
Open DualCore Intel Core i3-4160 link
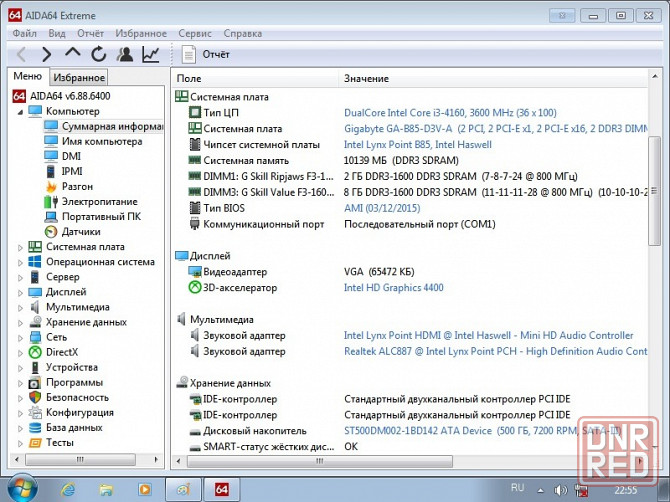pos(450,113)
